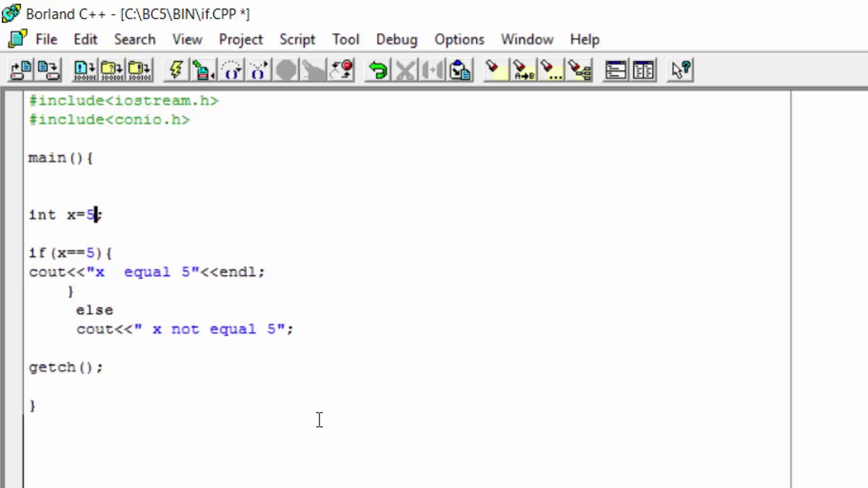
Task: Click the if(x==5){ line
Action: click(x=70, y=253)
